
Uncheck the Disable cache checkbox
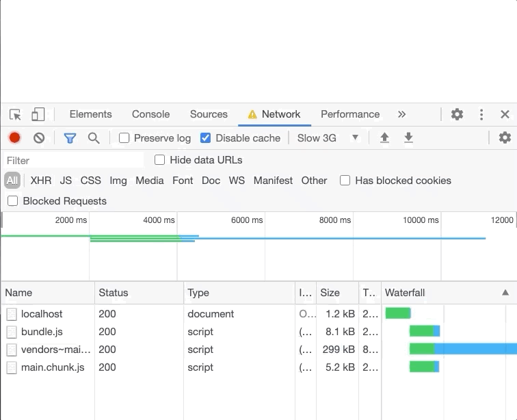point(205,138)
